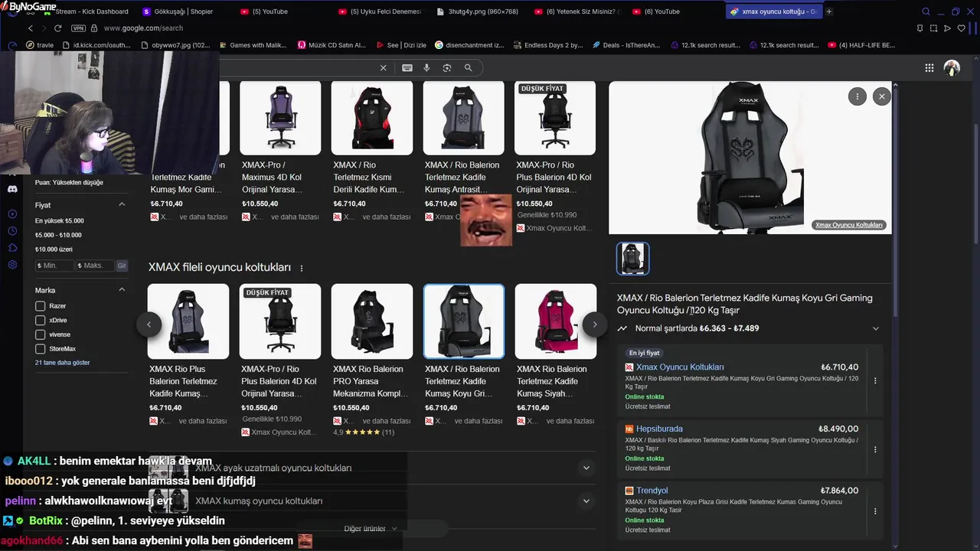The image size is (980, 551).
Task: Show previous products with carousel left arrow
Action: pos(149,324)
